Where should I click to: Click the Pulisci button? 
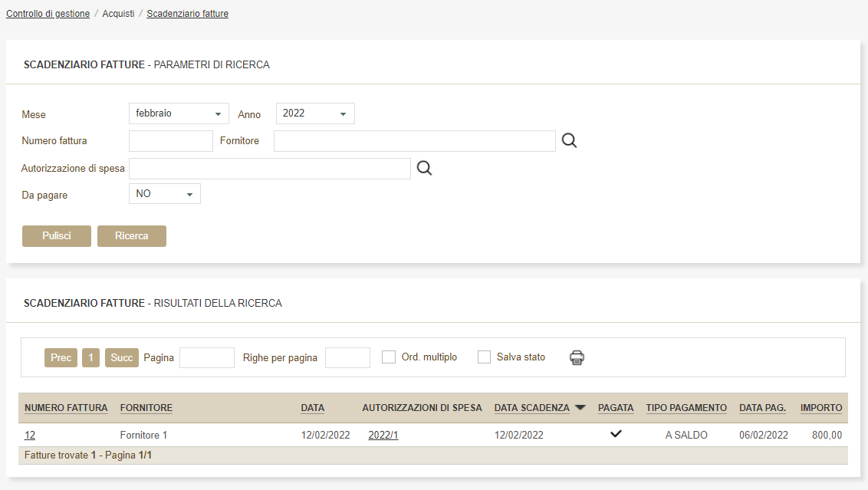pos(56,236)
